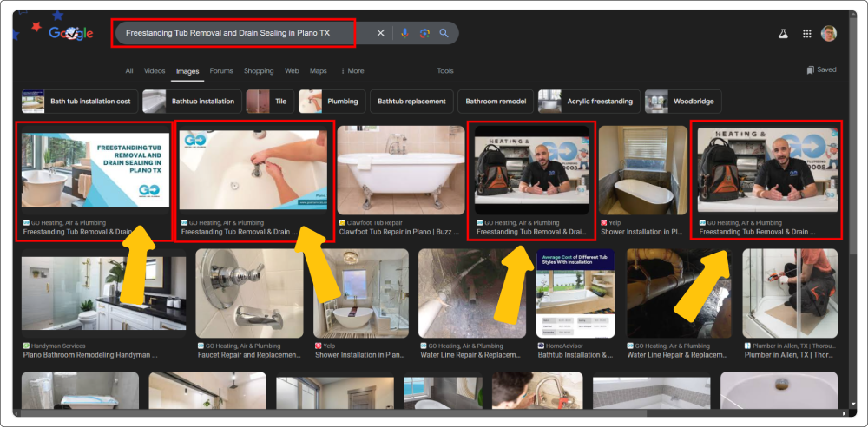Click the horizontal scrollbar at bottom
This screenshot has width=868, height=428.
pyautogui.click(x=332, y=413)
